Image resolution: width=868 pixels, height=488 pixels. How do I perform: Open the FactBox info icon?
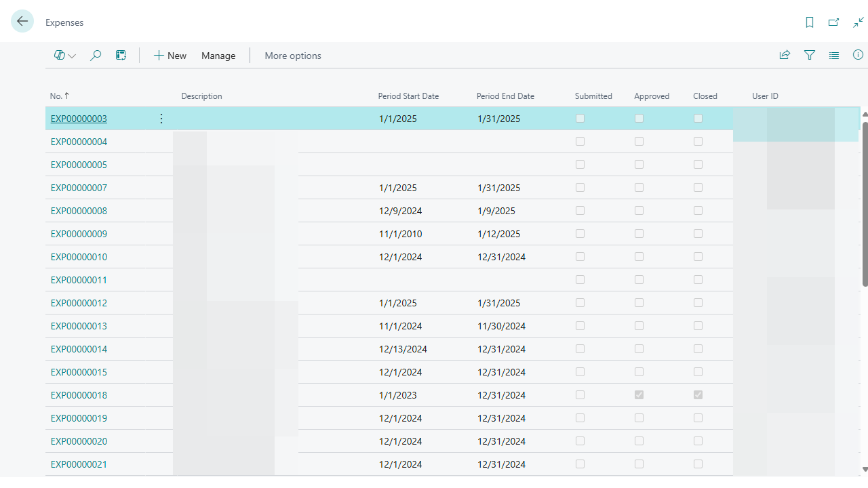(x=858, y=56)
